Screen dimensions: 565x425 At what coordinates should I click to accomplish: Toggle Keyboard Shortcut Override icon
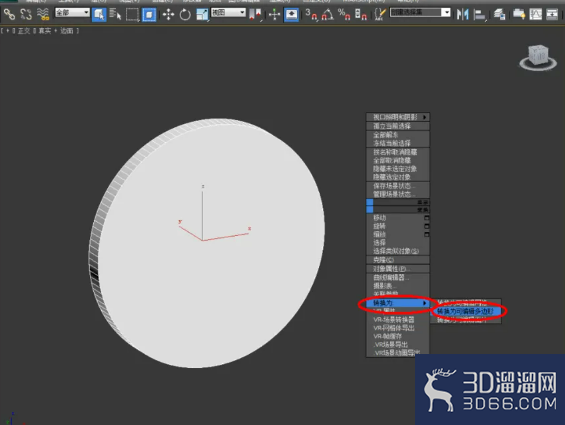click(291, 14)
